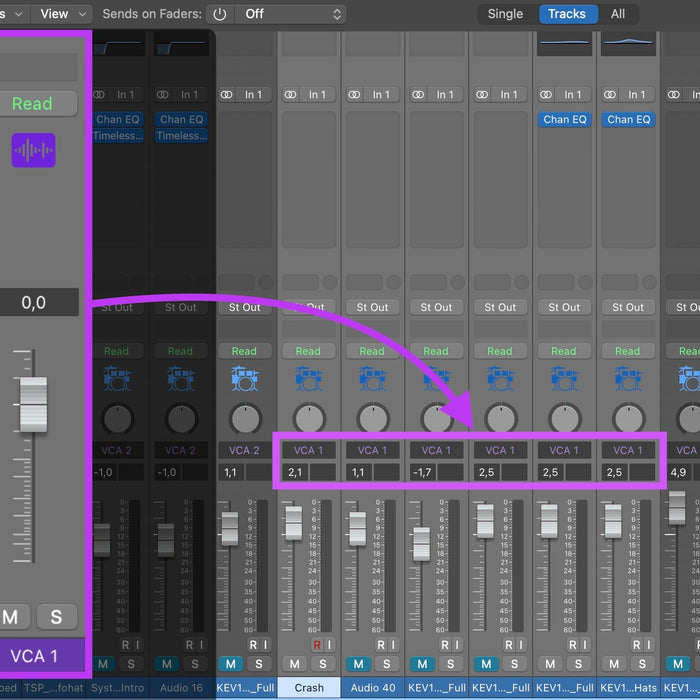Viewport: 700px width, 700px height.
Task: Click the send level knob on Audio 40 strip
Action: pyautogui.click(x=394, y=282)
